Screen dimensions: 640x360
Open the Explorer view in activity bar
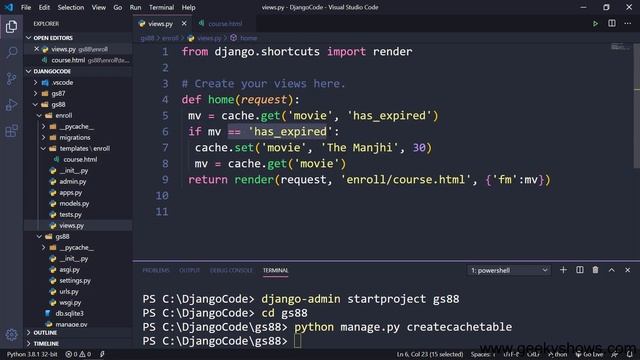pos(11,27)
